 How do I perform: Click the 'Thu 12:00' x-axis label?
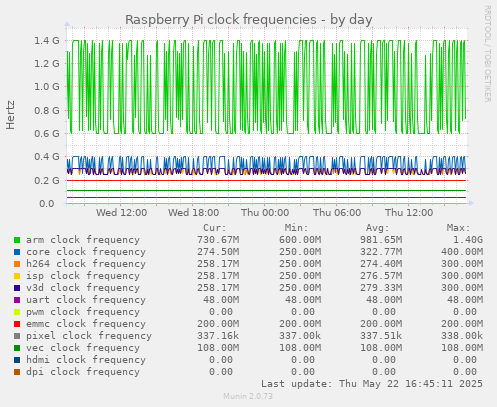click(409, 213)
